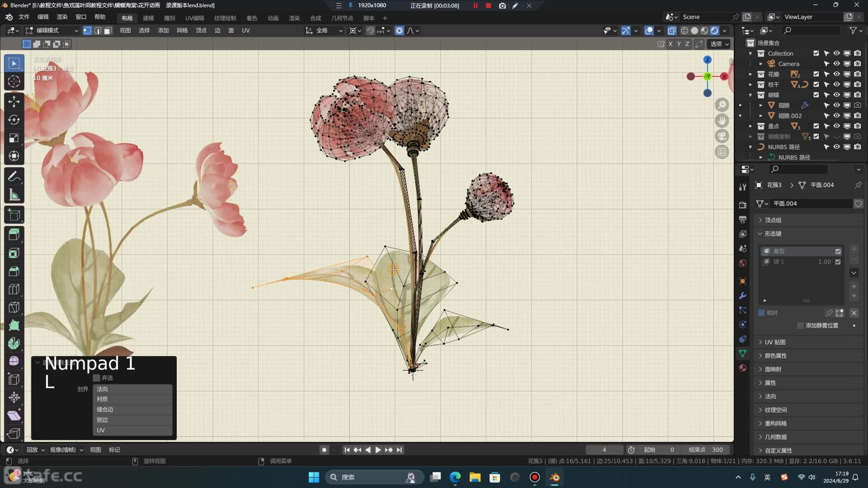Toggle camera view gizmo

[722, 136]
